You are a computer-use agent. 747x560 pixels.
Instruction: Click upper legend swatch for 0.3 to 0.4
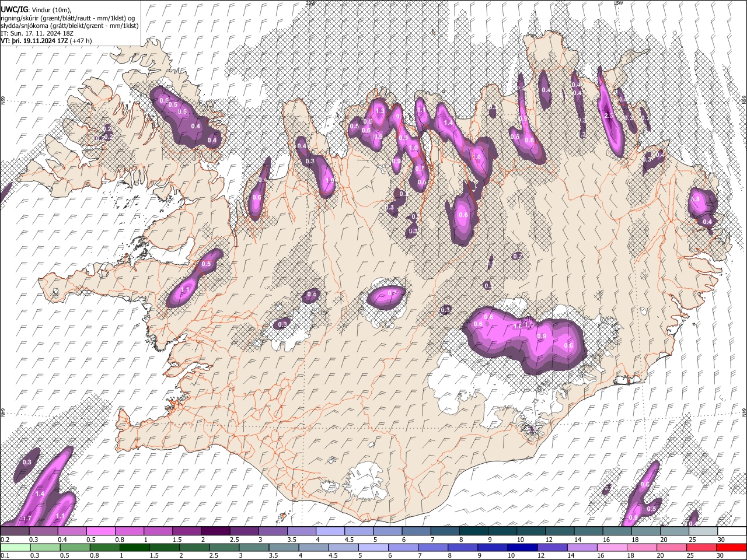click(x=43, y=531)
